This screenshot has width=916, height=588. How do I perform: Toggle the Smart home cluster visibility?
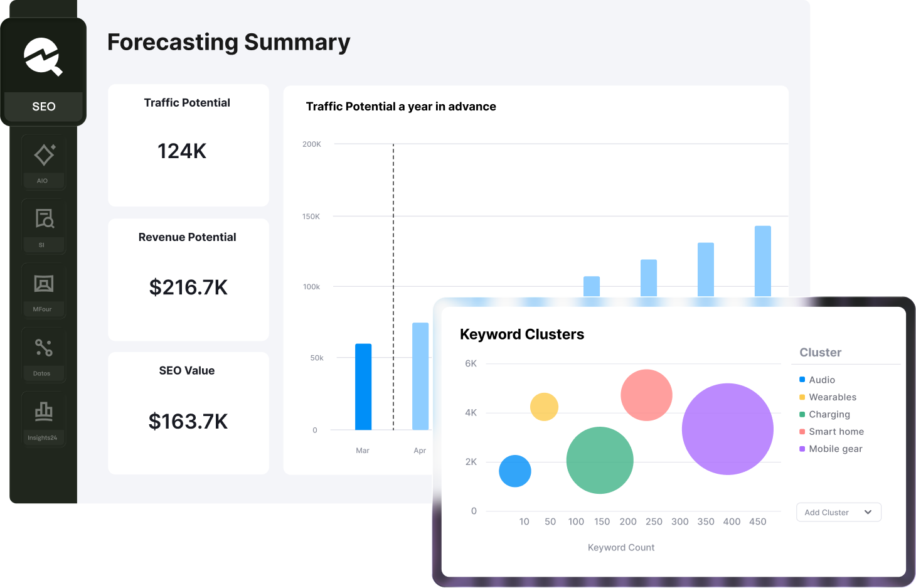click(x=837, y=432)
